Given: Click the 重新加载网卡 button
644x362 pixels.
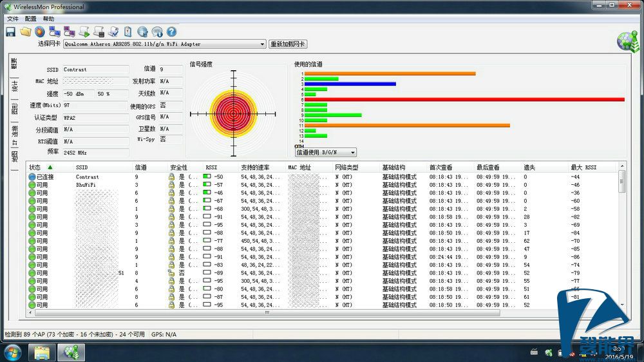Looking at the screenshot, I should pyautogui.click(x=287, y=44).
